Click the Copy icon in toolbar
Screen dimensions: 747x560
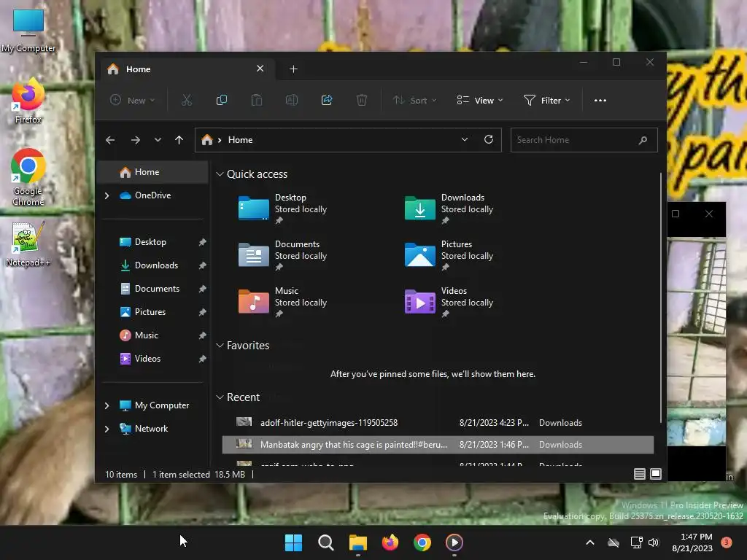click(x=222, y=101)
